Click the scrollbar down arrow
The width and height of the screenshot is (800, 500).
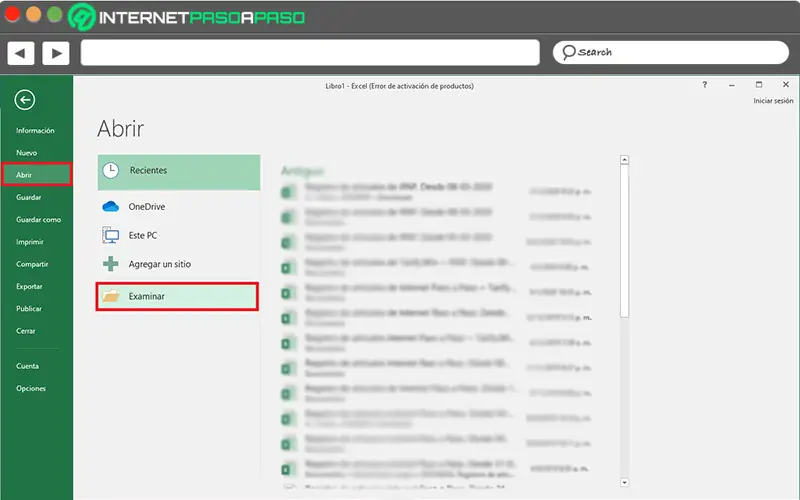point(624,482)
